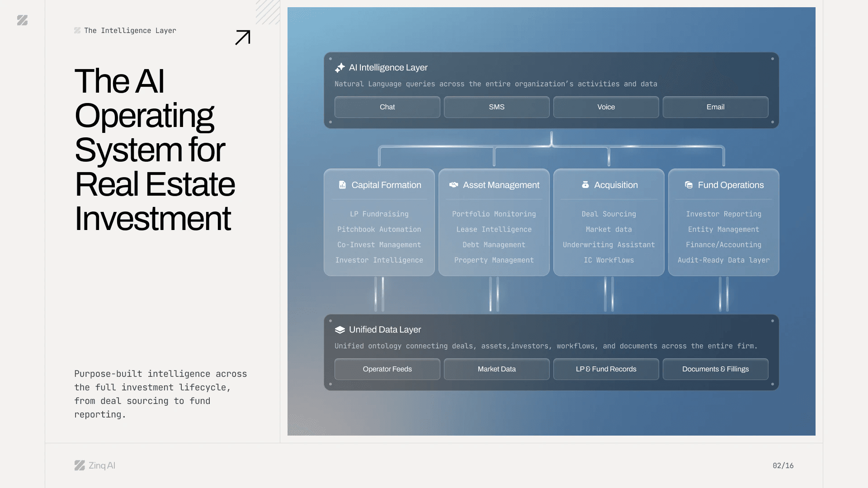Click the sparkle icon beside AI Intelligence Layer

(x=340, y=68)
